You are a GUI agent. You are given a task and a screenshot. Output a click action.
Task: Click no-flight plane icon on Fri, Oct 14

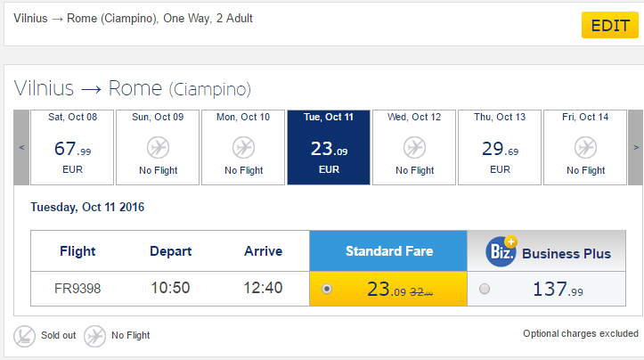coord(585,146)
